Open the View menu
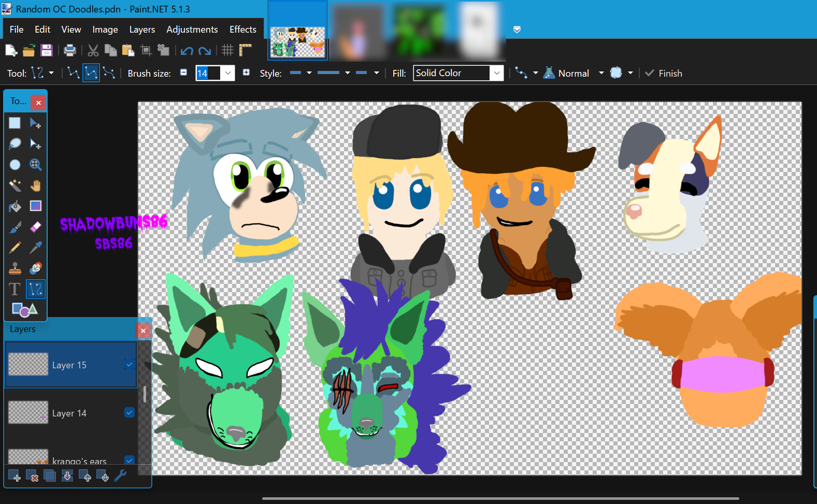The width and height of the screenshot is (817, 504). pos(71,30)
